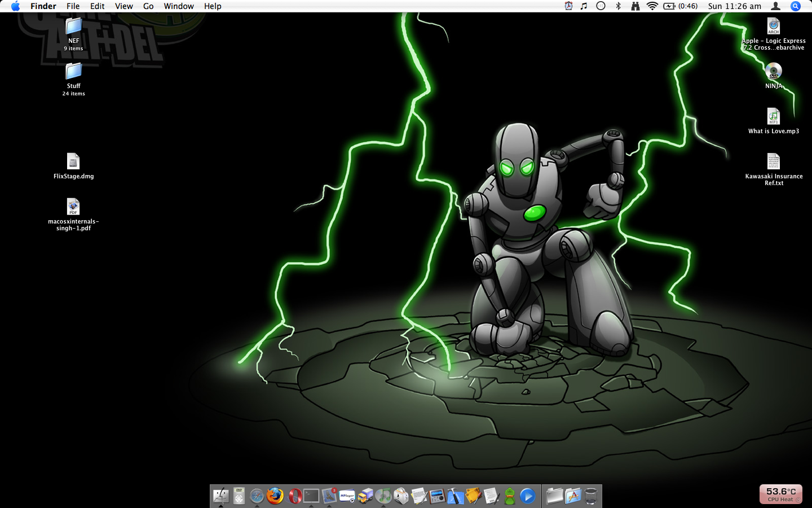Open Opera from the Dock
This screenshot has height=508, width=812.
pos(293,496)
